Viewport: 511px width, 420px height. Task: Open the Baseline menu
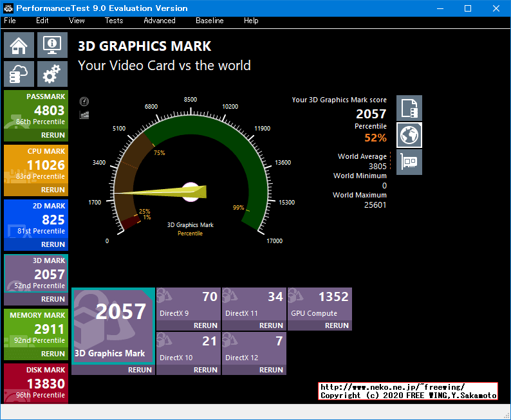click(x=209, y=21)
